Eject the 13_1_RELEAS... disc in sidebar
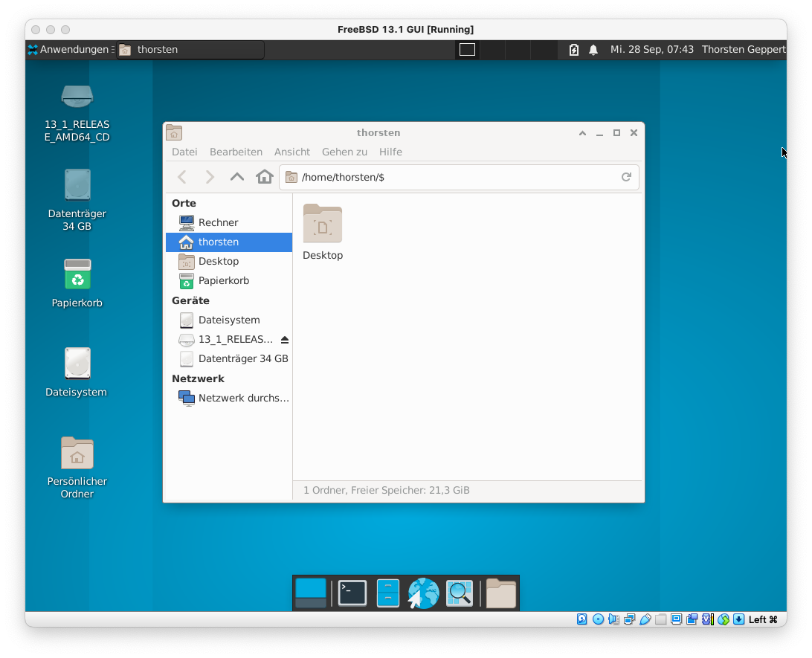This screenshot has width=812, height=658. click(x=284, y=339)
